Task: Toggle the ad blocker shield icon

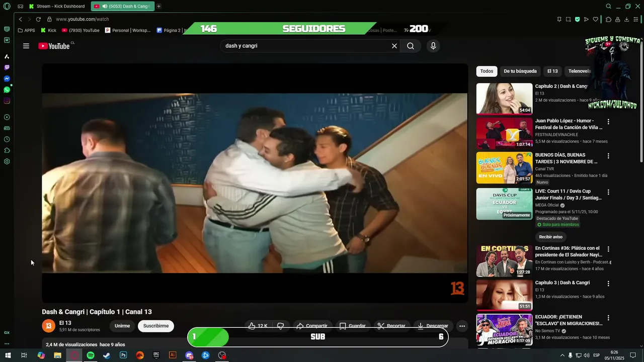Action: (x=577, y=19)
